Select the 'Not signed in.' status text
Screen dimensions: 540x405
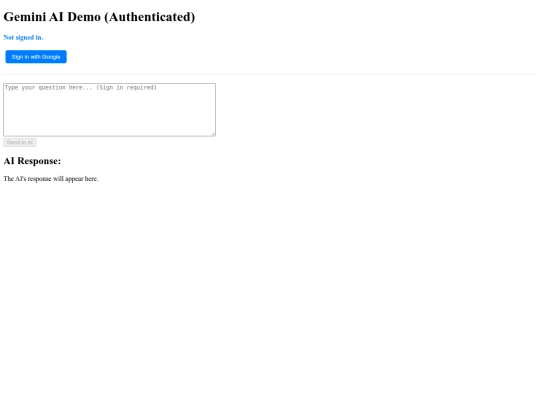pyautogui.click(x=23, y=38)
